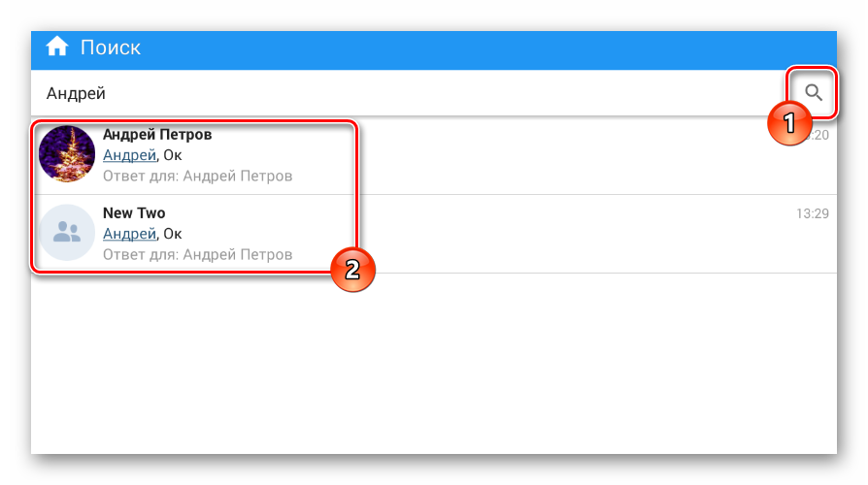This screenshot has height=485, width=868.
Task: Open the New Two conversation name
Action: tap(134, 212)
